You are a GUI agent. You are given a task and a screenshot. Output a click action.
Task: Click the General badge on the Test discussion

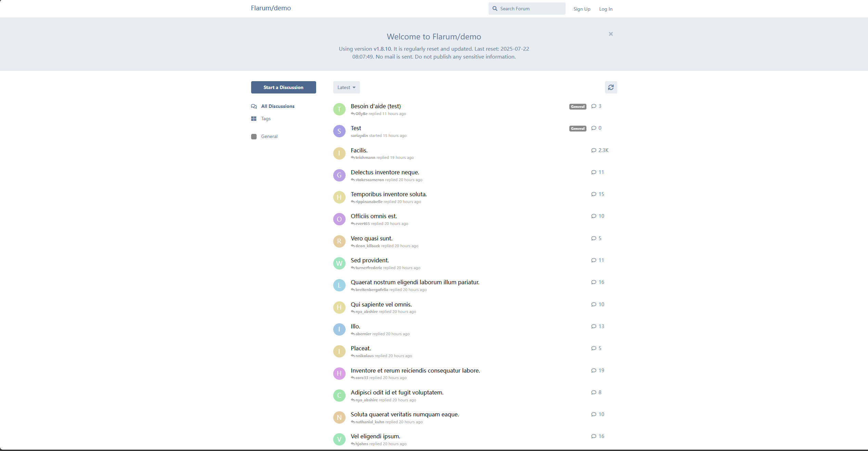(x=578, y=128)
